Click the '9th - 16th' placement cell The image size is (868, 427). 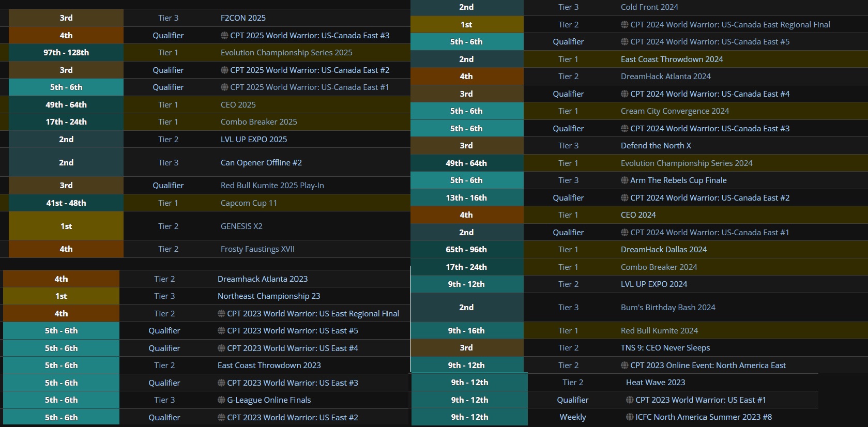point(466,331)
